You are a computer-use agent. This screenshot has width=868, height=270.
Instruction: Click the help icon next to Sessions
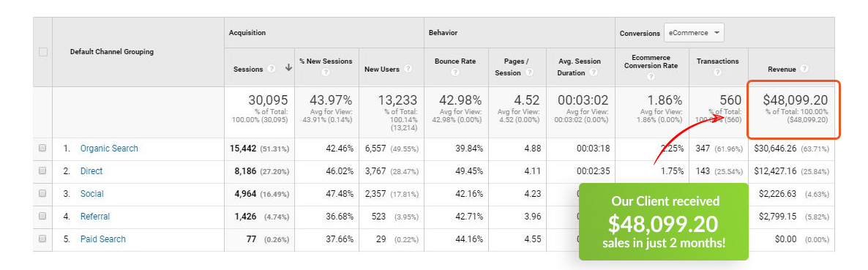click(272, 69)
